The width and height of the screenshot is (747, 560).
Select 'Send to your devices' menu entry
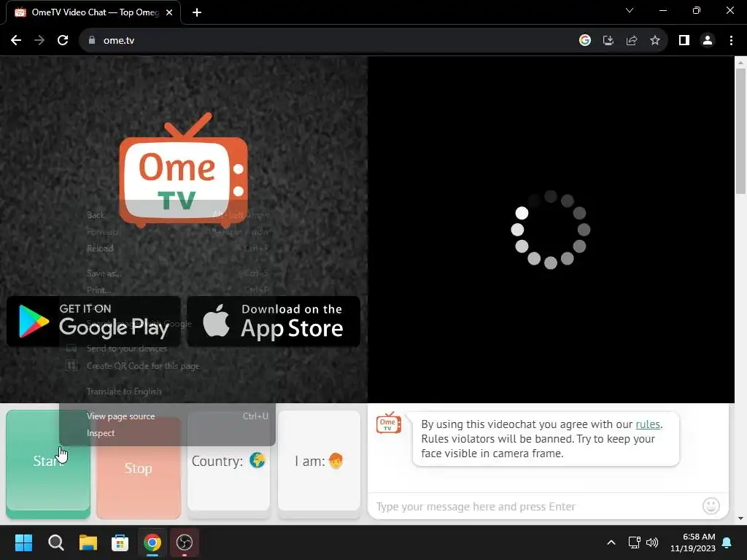click(x=167, y=349)
